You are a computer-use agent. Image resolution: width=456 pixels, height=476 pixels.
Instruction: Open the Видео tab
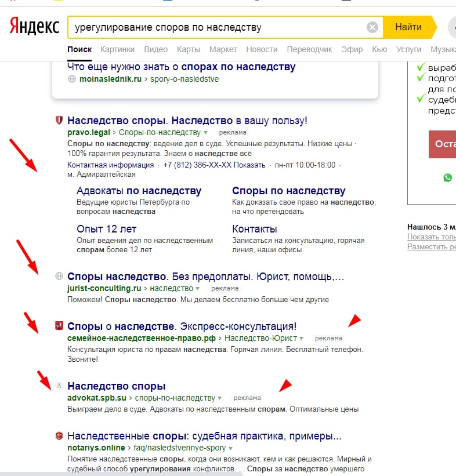pyautogui.click(x=155, y=49)
